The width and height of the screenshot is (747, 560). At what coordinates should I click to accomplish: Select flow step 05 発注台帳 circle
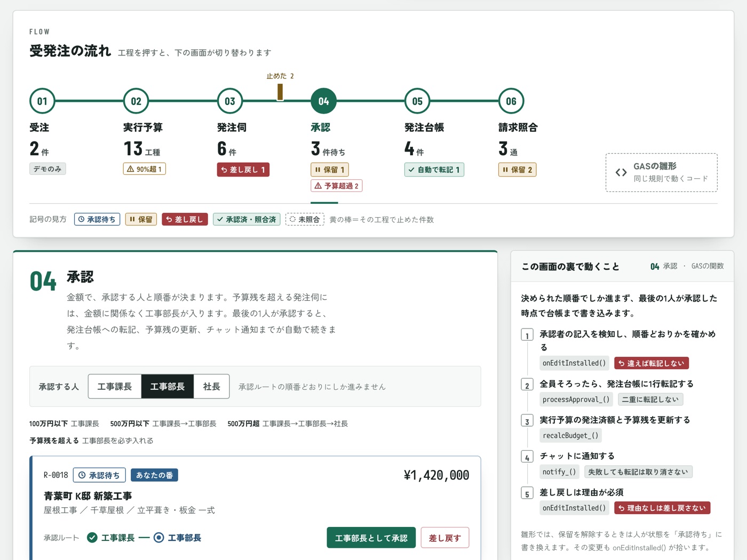417,101
